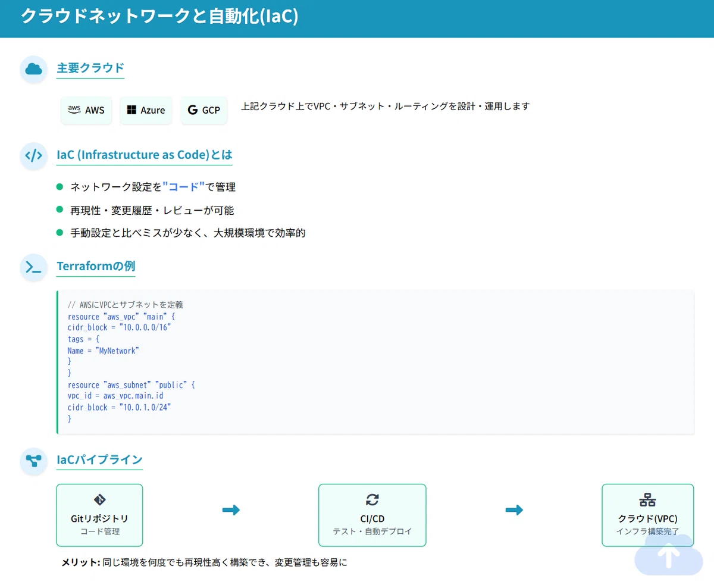714x588 pixels.
Task: Click the code line resource "aws_subnet" "public"
Action: pos(131,385)
